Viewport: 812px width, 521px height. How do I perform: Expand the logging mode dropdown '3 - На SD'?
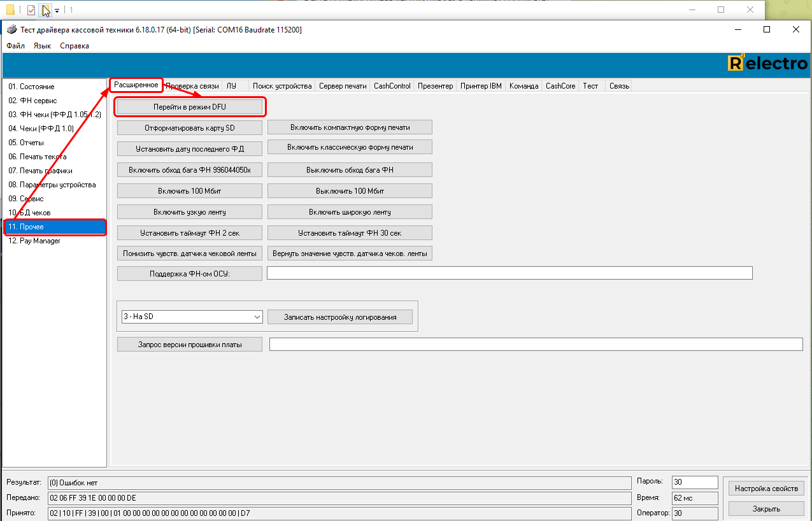click(x=257, y=317)
